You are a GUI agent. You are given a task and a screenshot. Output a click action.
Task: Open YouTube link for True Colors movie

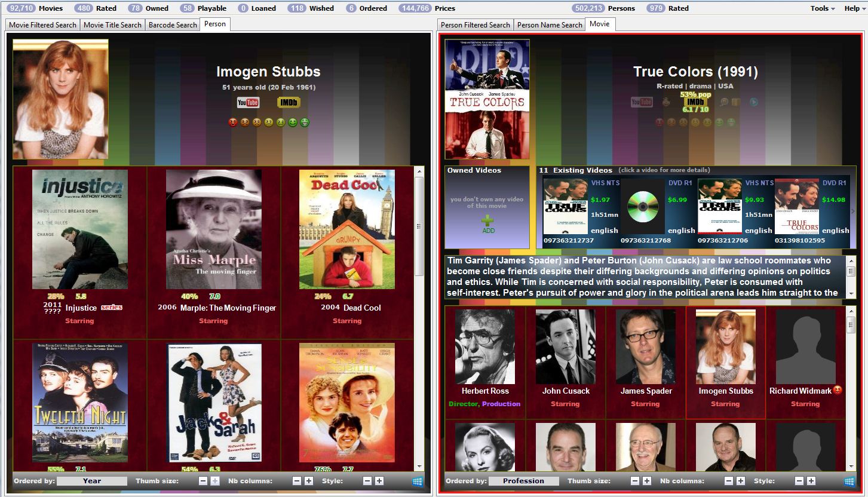[x=642, y=102]
